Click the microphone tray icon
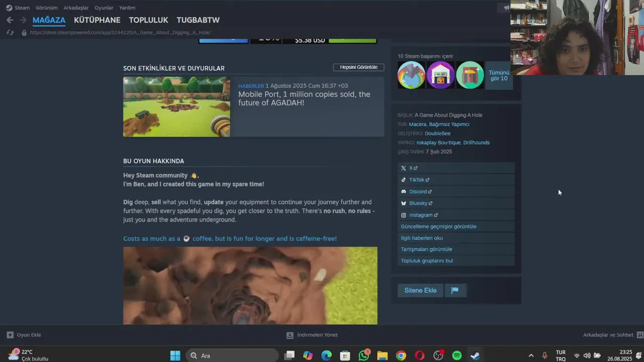Image resolution: width=644 pixels, height=362 pixels. (x=544, y=355)
